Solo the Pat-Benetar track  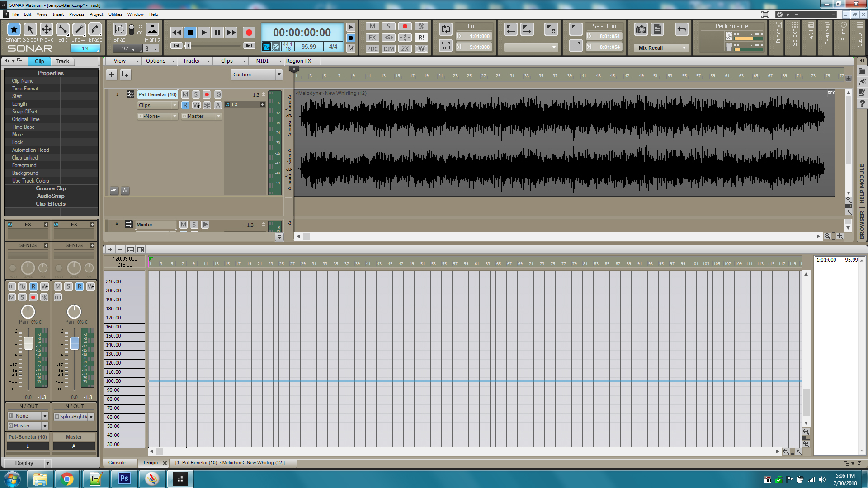[x=196, y=94]
